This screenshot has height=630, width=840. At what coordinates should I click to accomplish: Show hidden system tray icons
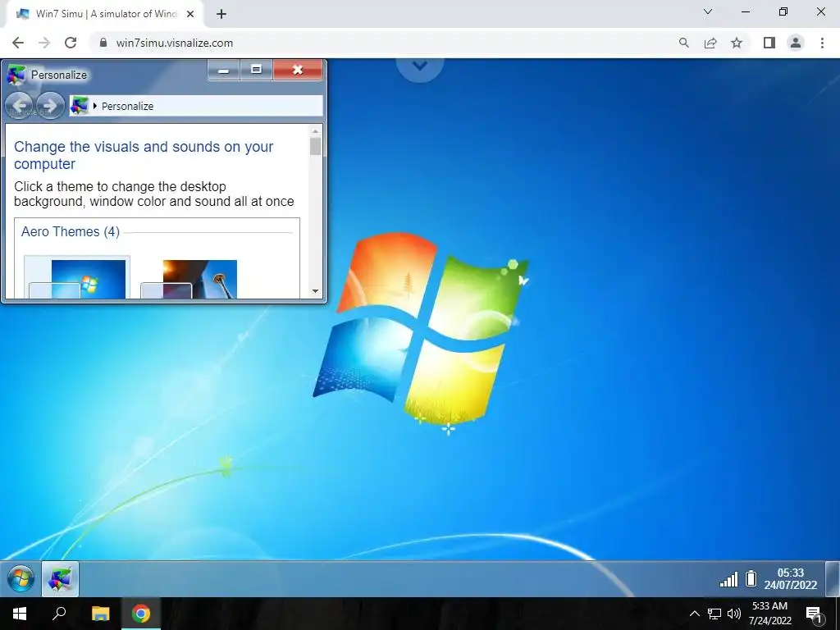(694, 614)
